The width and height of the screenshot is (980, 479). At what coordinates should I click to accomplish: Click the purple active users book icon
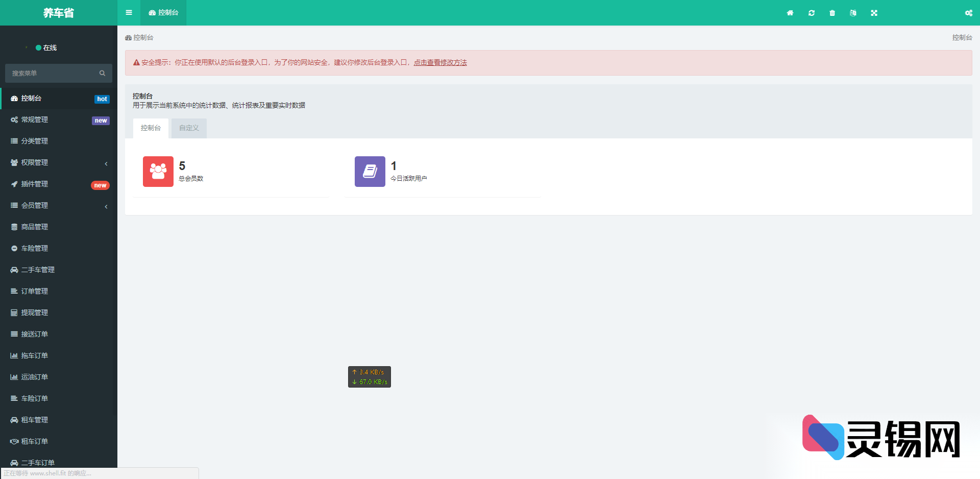pos(370,172)
